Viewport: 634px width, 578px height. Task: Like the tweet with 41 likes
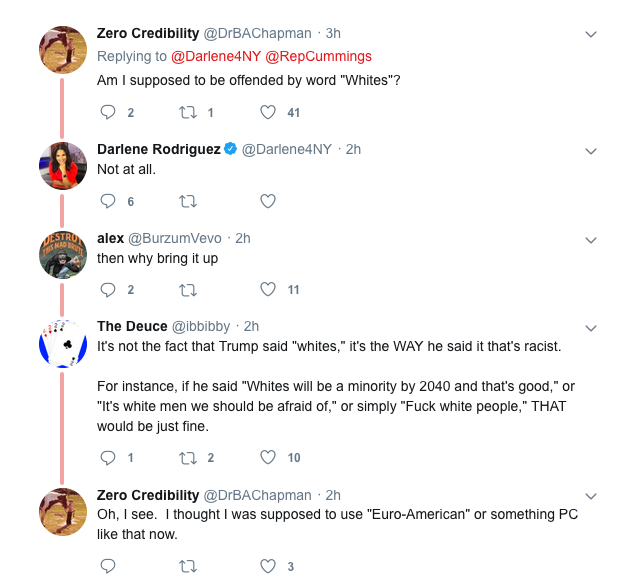pos(267,113)
